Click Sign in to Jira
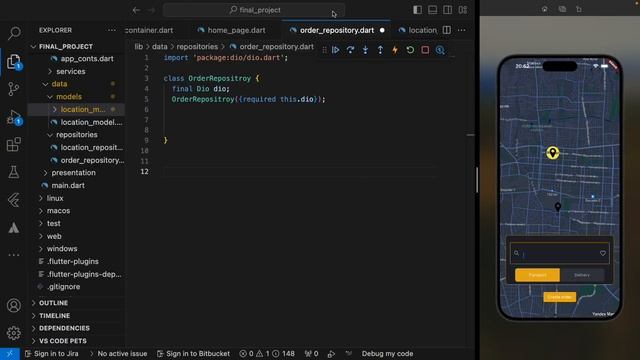 tap(51, 353)
